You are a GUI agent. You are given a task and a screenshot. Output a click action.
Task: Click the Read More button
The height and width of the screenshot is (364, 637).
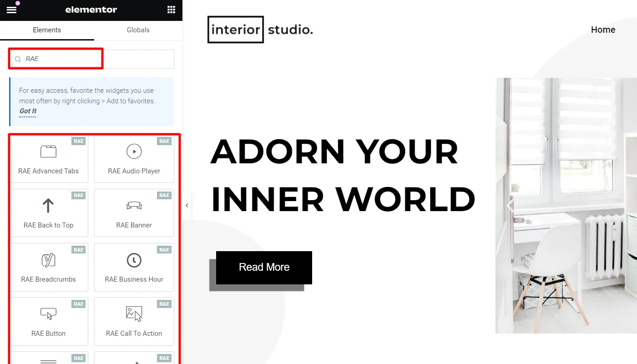click(264, 268)
